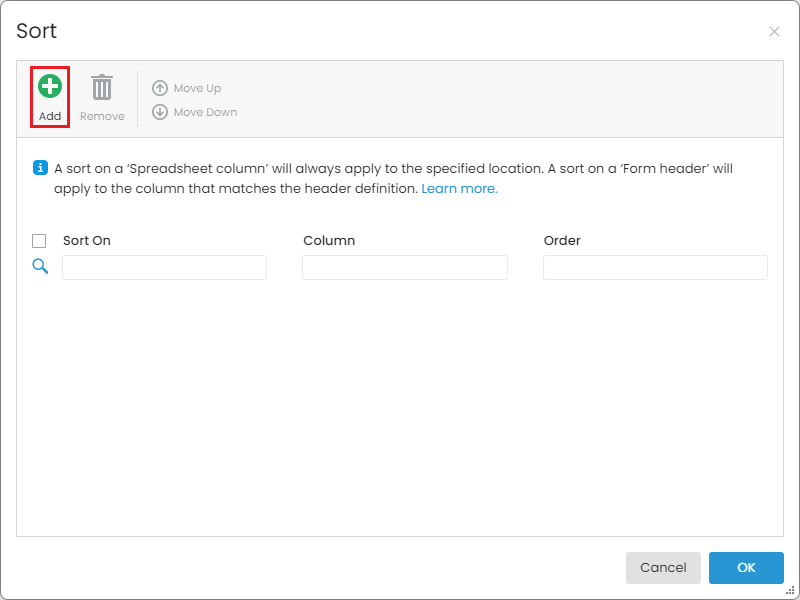Image resolution: width=800 pixels, height=600 pixels.
Task: Open the Learn more link
Action: coord(459,189)
